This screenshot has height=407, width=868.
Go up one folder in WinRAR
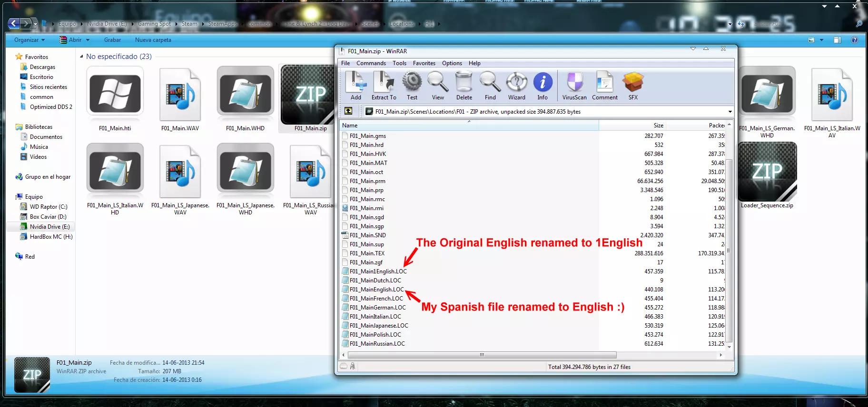(x=348, y=111)
